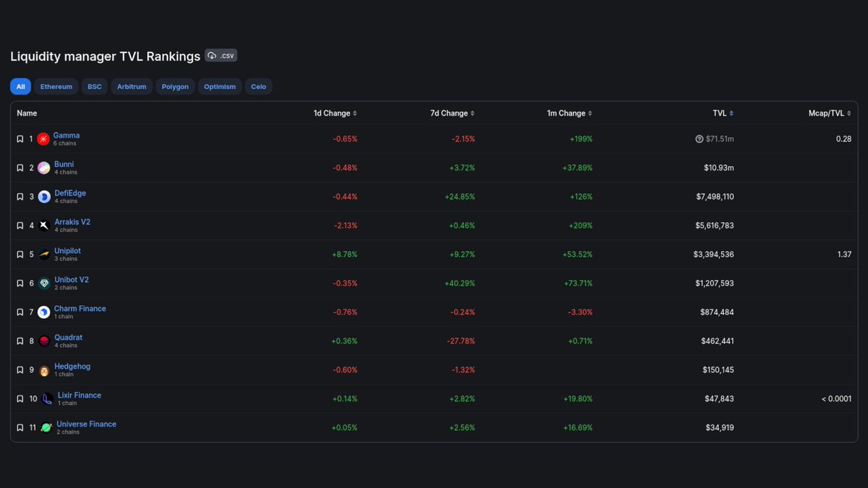
Task: Bookmark the Gamma row
Action: pos(20,139)
